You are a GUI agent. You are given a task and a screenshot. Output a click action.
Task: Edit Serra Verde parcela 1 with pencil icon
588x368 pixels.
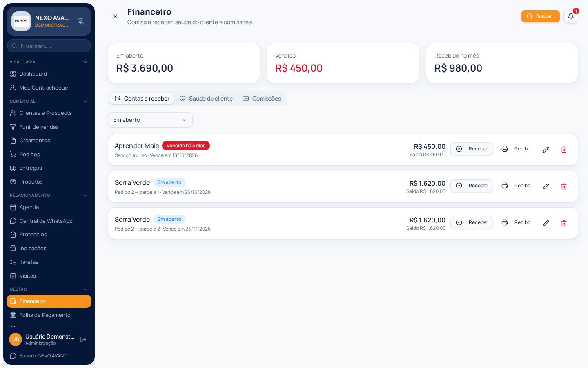546,186
